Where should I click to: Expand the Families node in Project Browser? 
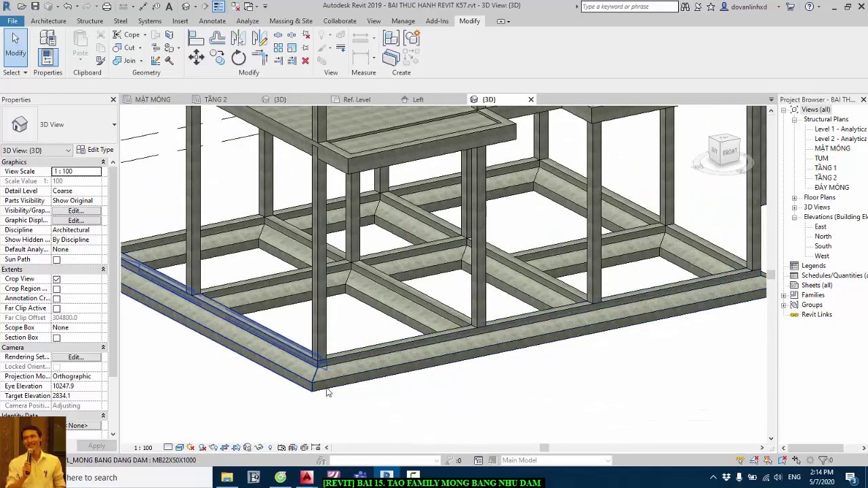tap(784, 295)
